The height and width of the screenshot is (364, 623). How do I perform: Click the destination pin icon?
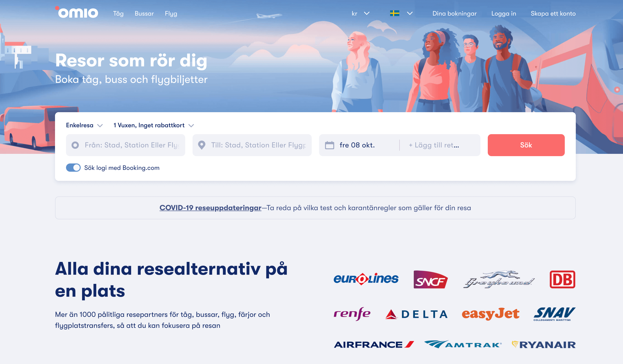202,145
